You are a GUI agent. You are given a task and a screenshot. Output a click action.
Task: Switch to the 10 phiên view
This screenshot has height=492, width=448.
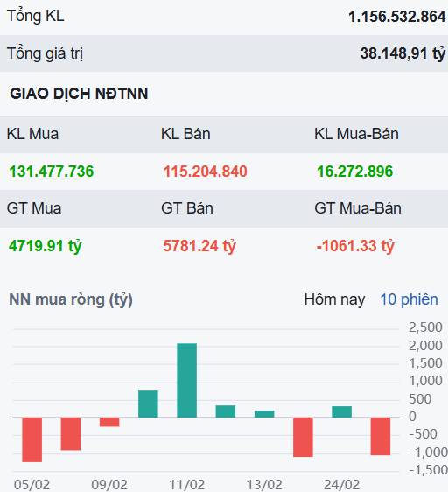pyautogui.click(x=409, y=299)
